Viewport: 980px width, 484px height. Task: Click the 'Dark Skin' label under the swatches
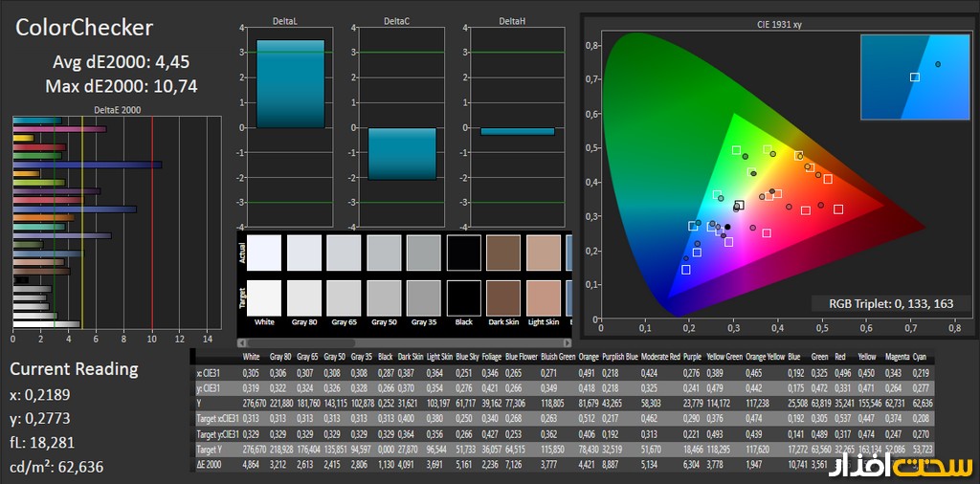click(503, 322)
